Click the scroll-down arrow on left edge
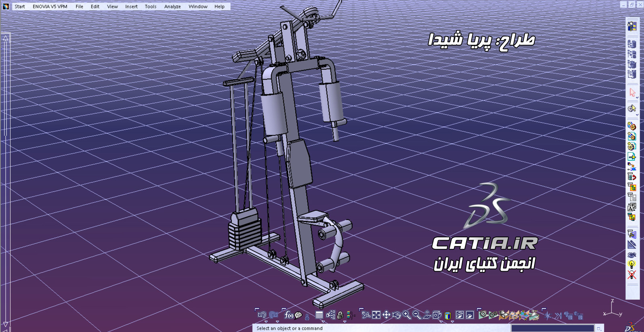The width and height of the screenshot is (644, 332). coord(6,324)
